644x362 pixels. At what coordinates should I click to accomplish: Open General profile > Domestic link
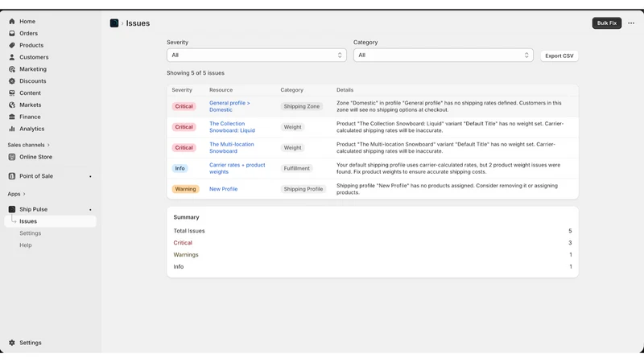point(229,106)
